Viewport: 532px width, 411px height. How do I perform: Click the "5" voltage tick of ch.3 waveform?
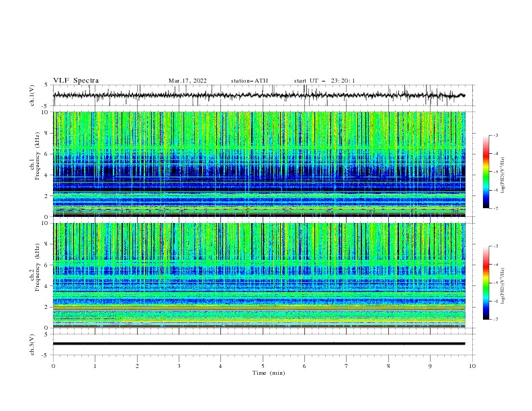[46, 334]
